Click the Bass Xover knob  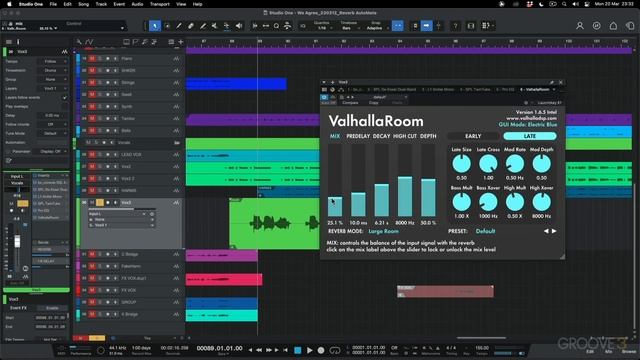tap(488, 202)
